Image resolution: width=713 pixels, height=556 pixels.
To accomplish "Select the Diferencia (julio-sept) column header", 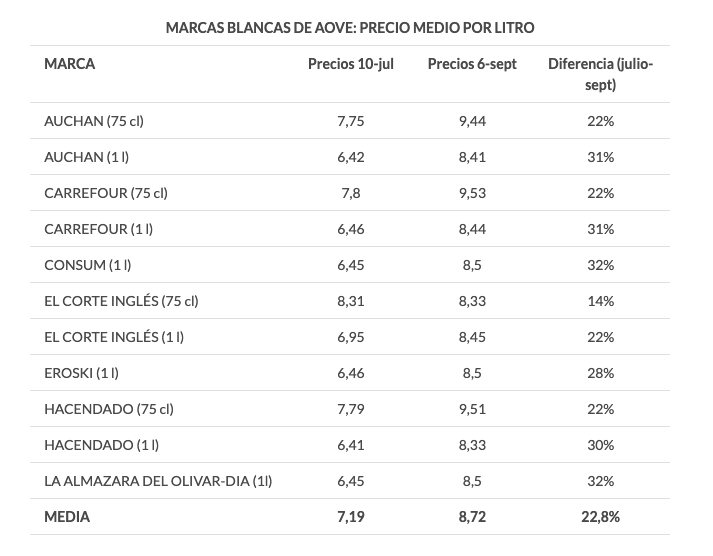I will click(x=600, y=74).
